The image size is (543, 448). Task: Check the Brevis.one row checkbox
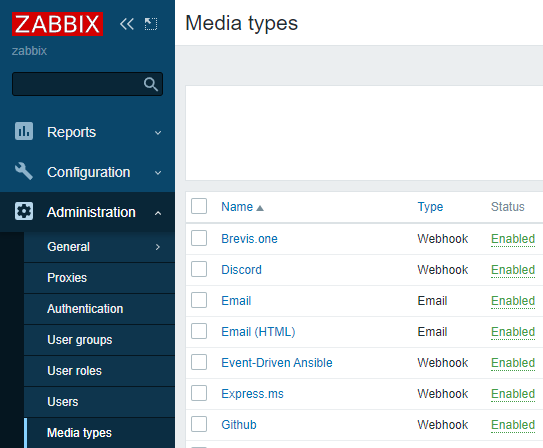click(199, 238)
